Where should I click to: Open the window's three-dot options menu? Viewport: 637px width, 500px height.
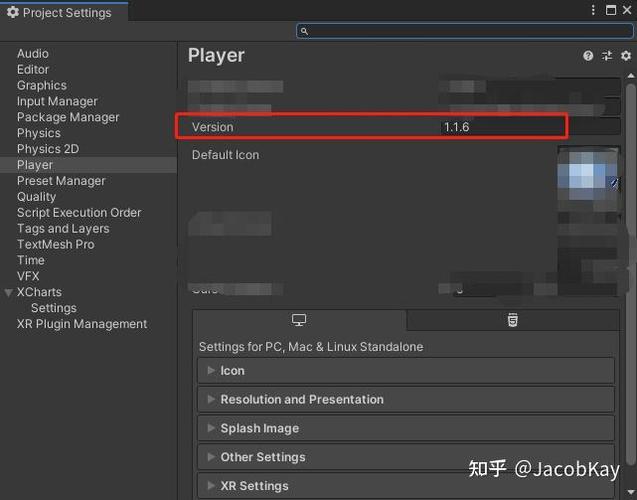click(x=593, y=10)
